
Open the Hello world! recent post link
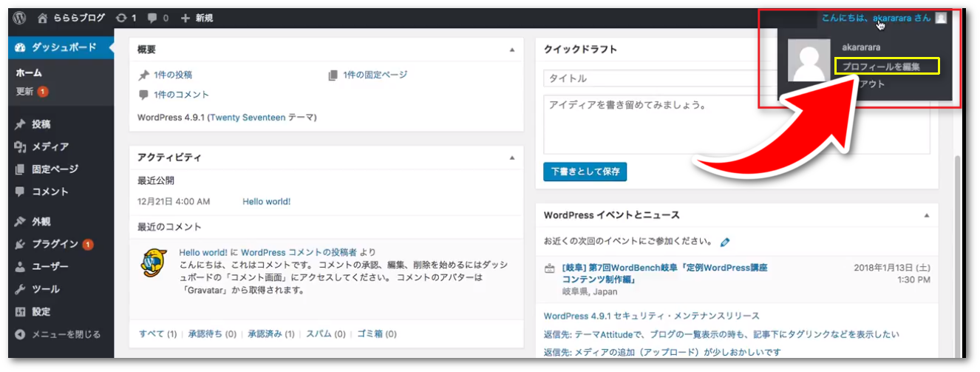coord(266,201)
